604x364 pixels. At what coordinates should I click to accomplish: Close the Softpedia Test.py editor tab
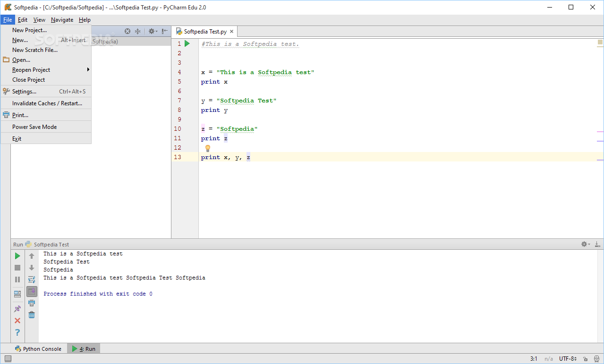(x=231, y=32)
